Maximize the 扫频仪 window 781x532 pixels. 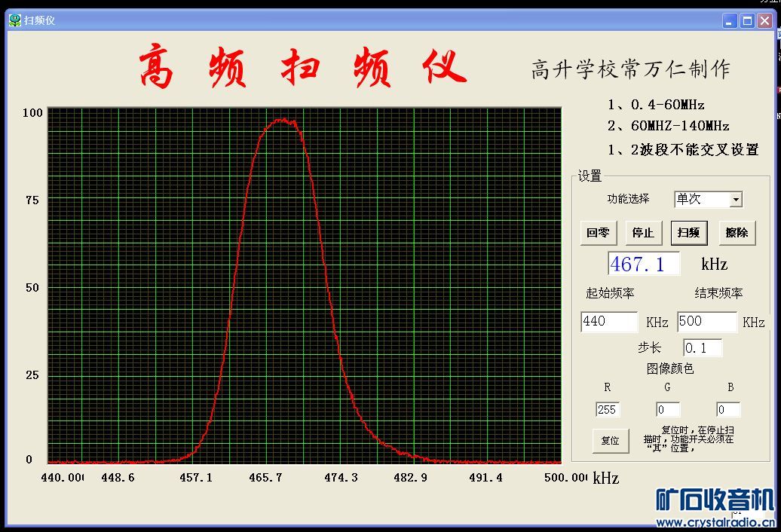pyautogui.click(x=747, y=21)
